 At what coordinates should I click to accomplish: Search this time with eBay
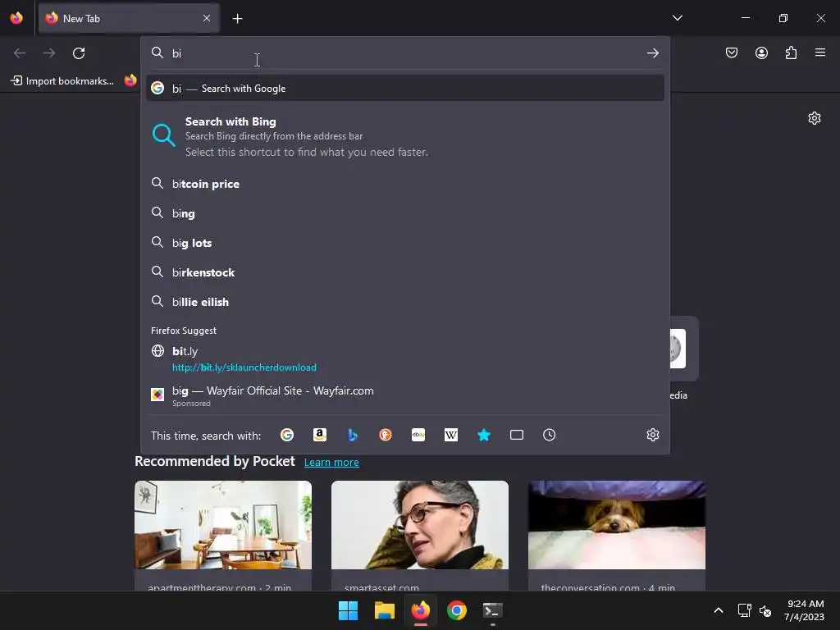click(x=418, y=435)
